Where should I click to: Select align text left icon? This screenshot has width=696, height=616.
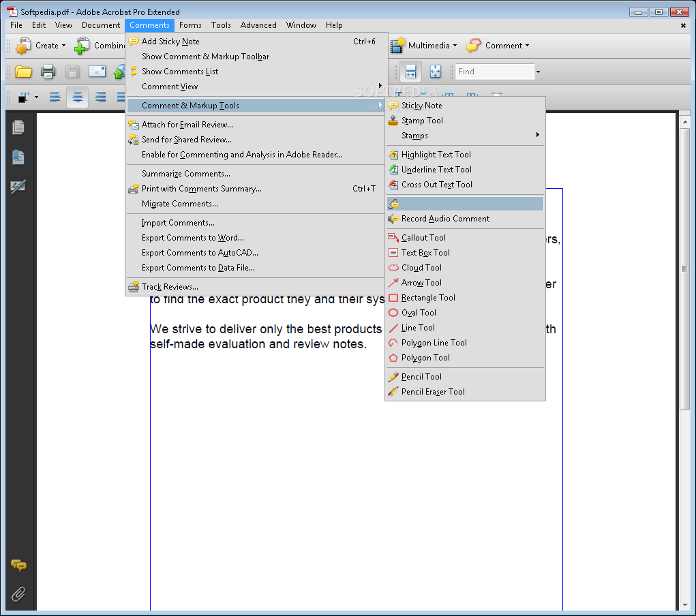coord(55,97)
